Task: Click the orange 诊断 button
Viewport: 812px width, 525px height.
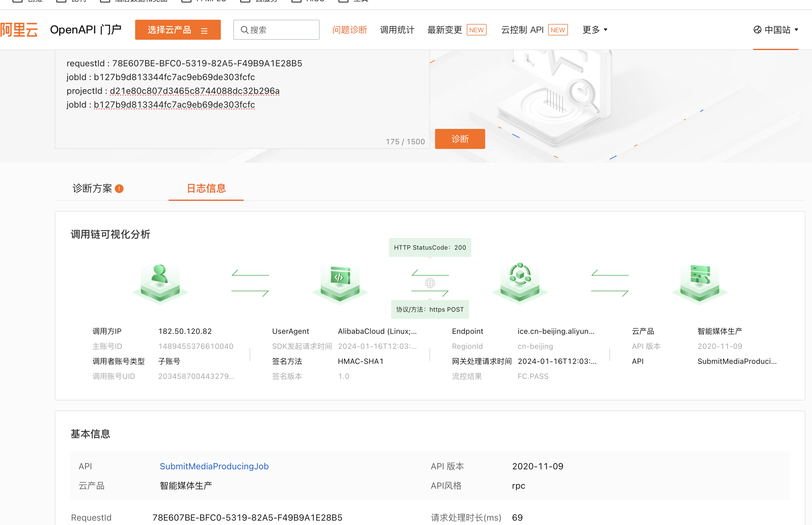Action: (460, 139)
